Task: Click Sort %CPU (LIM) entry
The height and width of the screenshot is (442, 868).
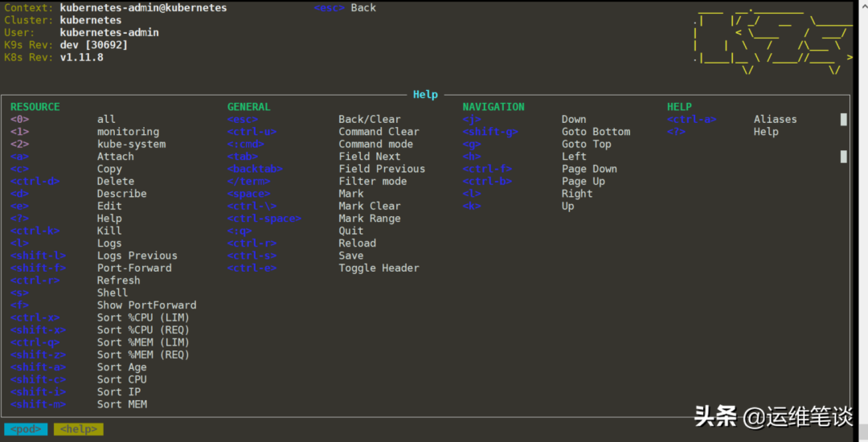Action: (143, 317)
